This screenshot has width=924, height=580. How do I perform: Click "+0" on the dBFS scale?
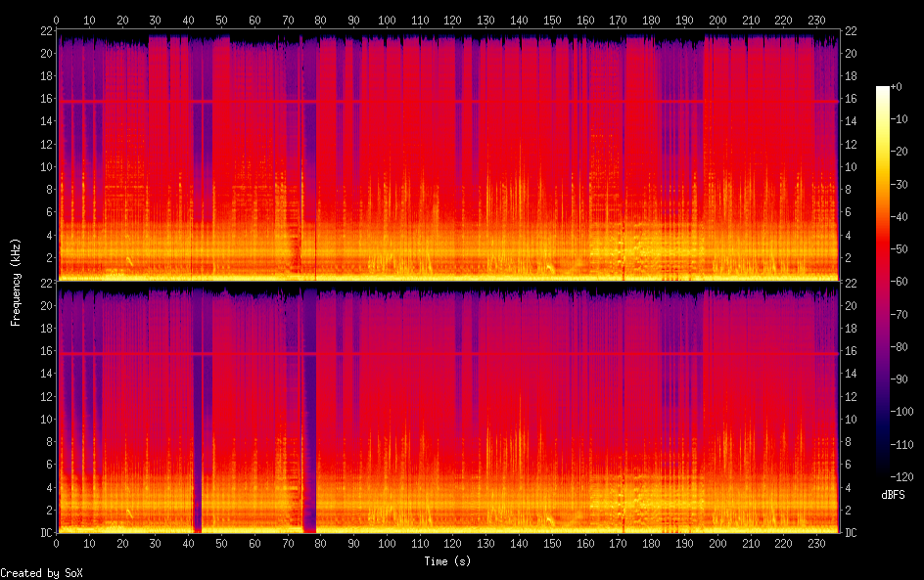coord(897,86)
